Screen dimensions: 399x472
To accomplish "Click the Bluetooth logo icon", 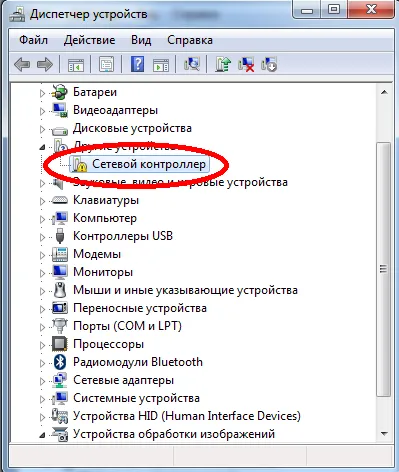I will coord(60,362).
